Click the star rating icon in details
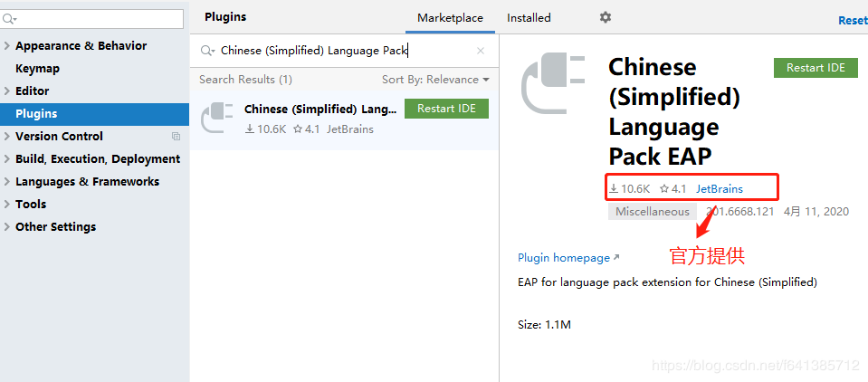This screenshot has height=382, width=868. coord(664,189)
